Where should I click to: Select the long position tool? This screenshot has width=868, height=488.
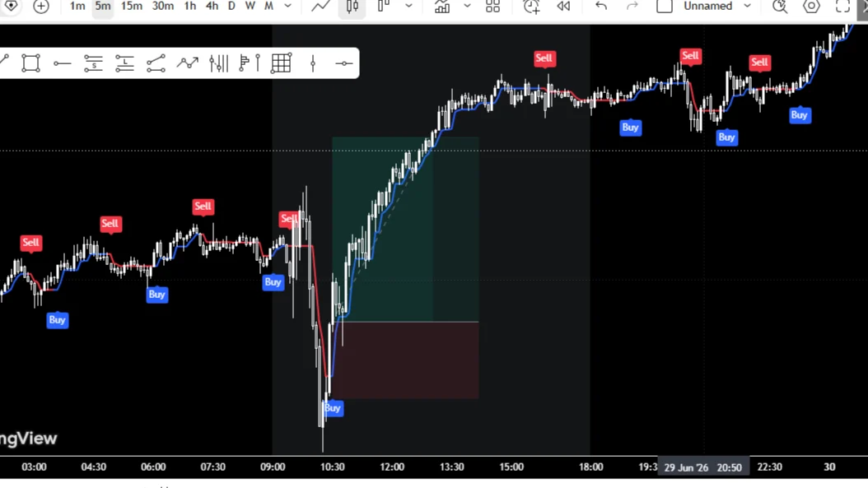pyautogui.click(x=124, y=63)
